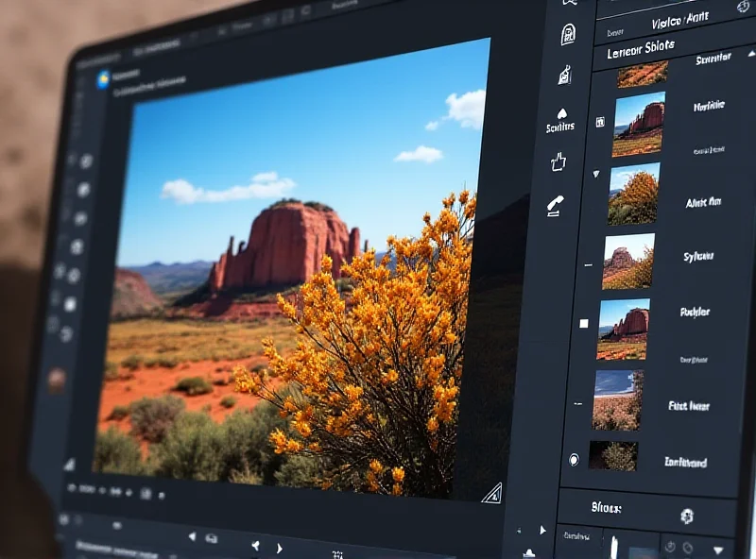This screenshot has height=559, width=756.
Task: Select the Ftict Ineer thumbnail
Action: 618,400
